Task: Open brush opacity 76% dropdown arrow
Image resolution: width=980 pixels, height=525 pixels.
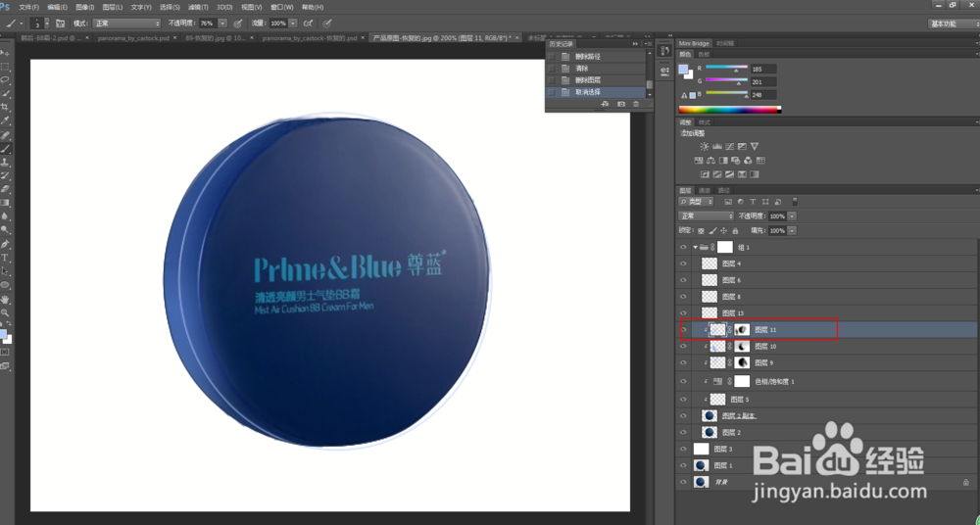Action: pyautogui.click(x=222, y=24)
